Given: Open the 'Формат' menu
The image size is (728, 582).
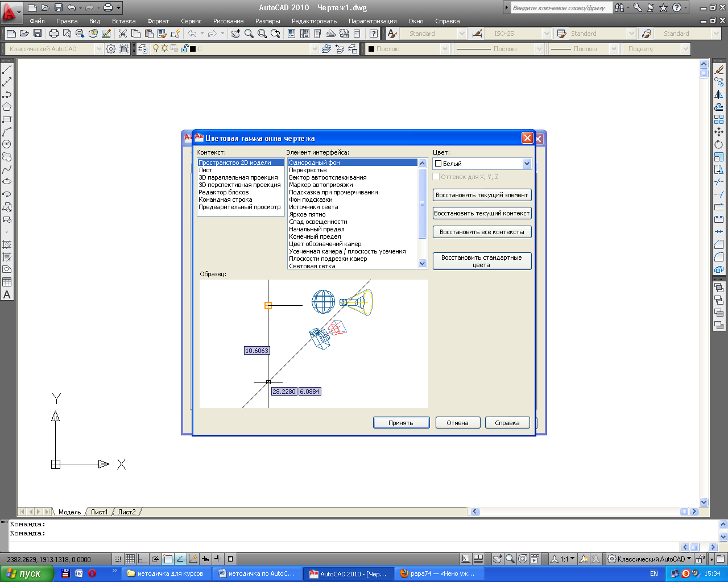Looking at the screenshot, I should tap(158, 21).
